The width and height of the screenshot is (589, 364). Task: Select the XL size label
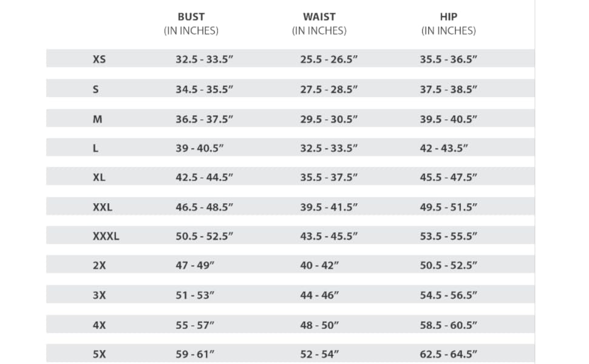tap(99, 178)
